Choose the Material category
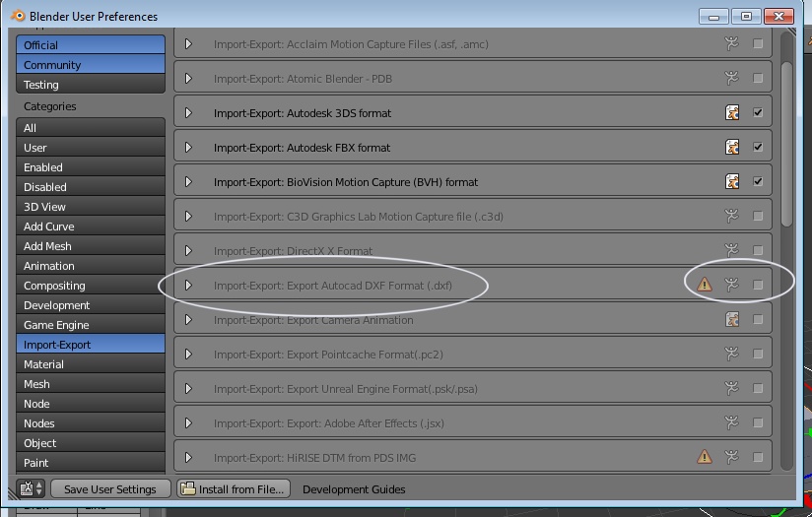This screenshot has height=517, width=812. (x=91, y=363)
